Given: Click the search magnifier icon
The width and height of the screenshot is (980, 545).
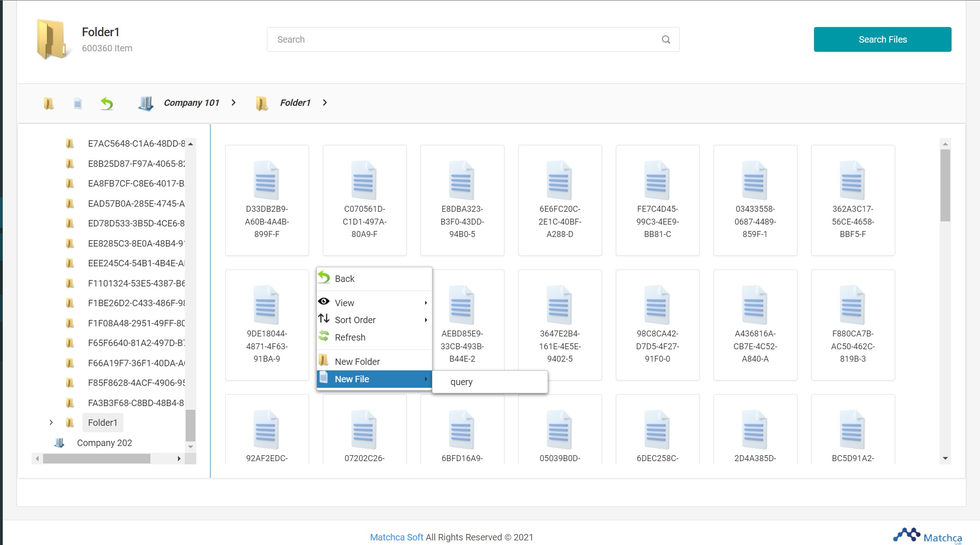Looking at the screenshot, I should [666, 39].
